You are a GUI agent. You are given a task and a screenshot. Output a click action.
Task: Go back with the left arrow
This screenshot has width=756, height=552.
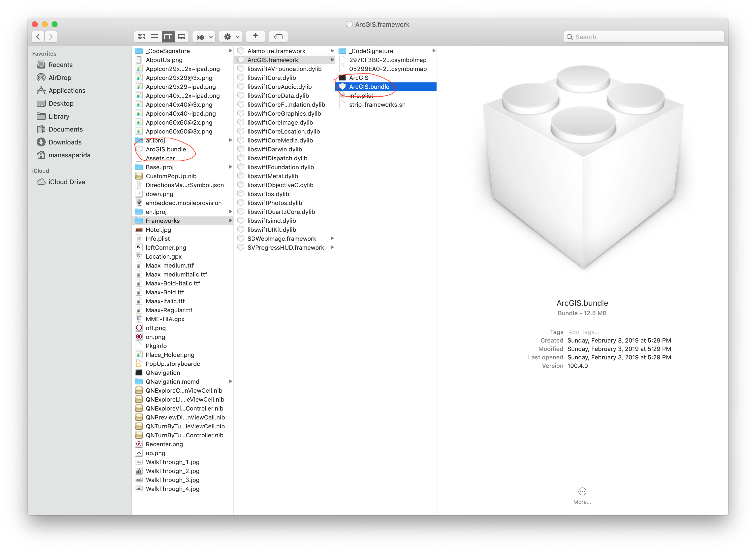[x=38, y=37]
